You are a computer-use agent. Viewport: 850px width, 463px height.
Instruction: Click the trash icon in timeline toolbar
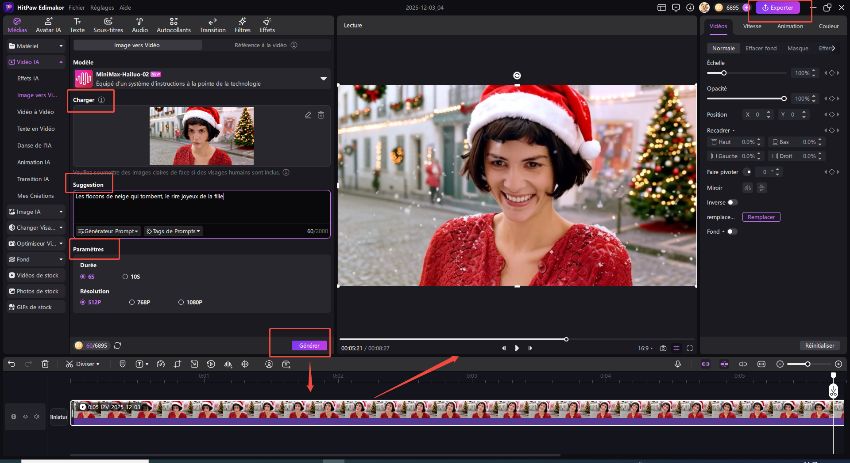coord(45,364)
